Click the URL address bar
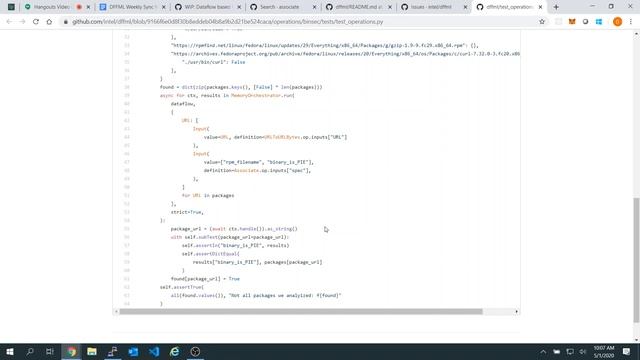The width and height of the screenshot is (640, 360). pyautogui.click(x=302, y=22)
